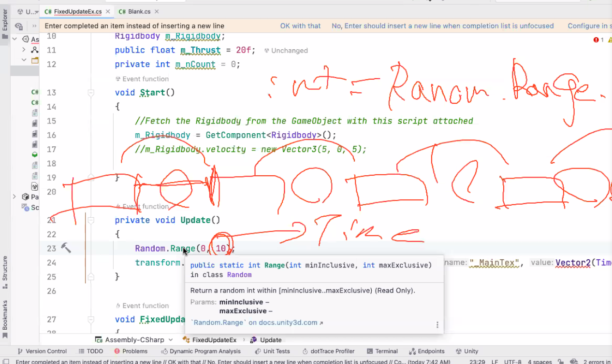Screen dimensions: 612x364
Task: Click 'OK with that' in notification bar
Action: click(300, 26)
